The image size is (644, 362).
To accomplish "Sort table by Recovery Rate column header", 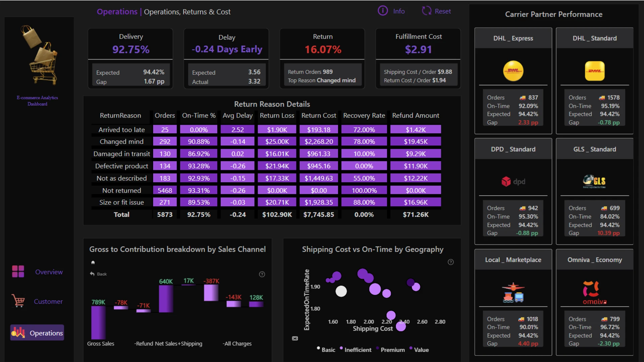I will [x=364, y=115].
